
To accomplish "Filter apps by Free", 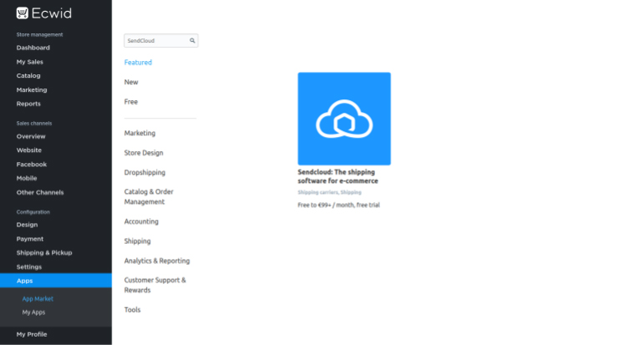I will tap(130, 102).
